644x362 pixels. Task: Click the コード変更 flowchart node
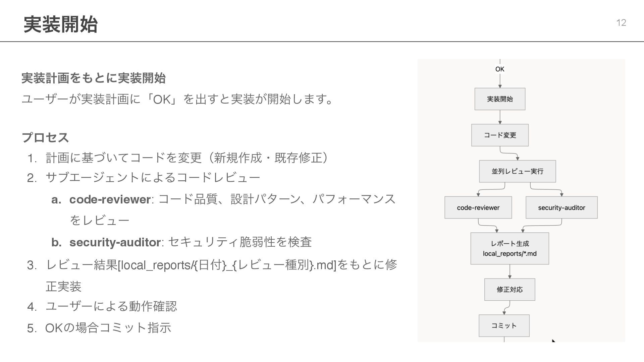coord(500,135)
